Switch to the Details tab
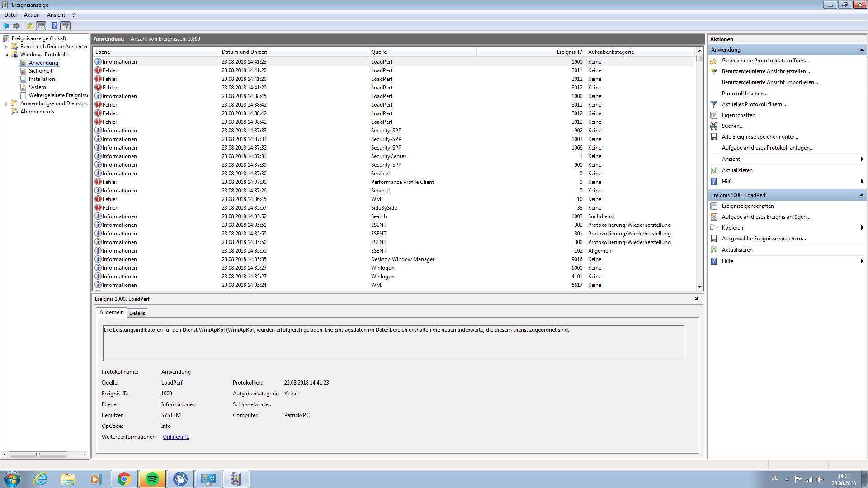 tap(137, 313)
